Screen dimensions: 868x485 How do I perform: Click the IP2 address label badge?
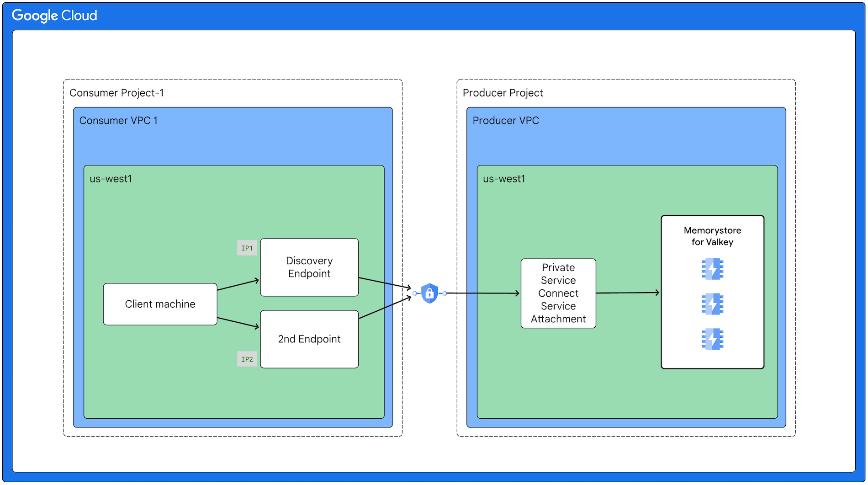pos(247,359)
